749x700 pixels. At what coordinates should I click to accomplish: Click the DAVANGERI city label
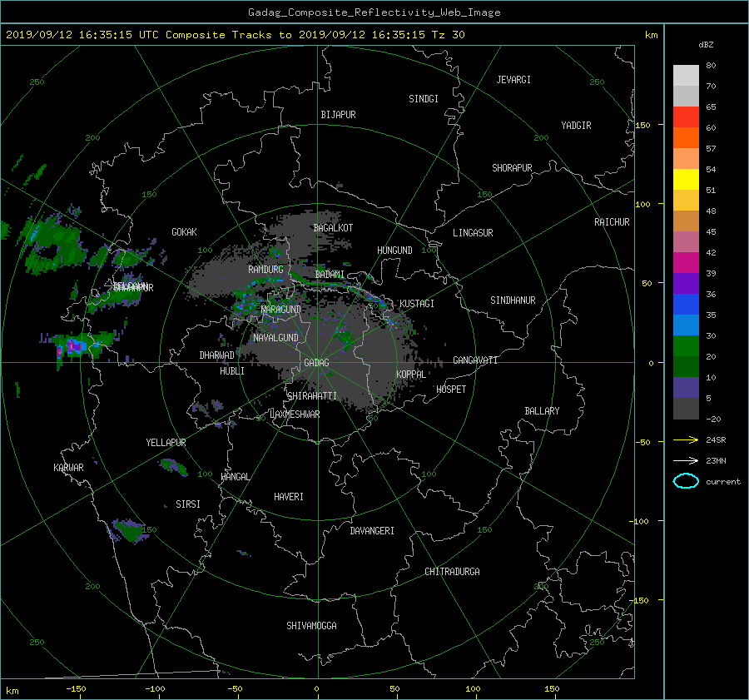coord(372,531)
